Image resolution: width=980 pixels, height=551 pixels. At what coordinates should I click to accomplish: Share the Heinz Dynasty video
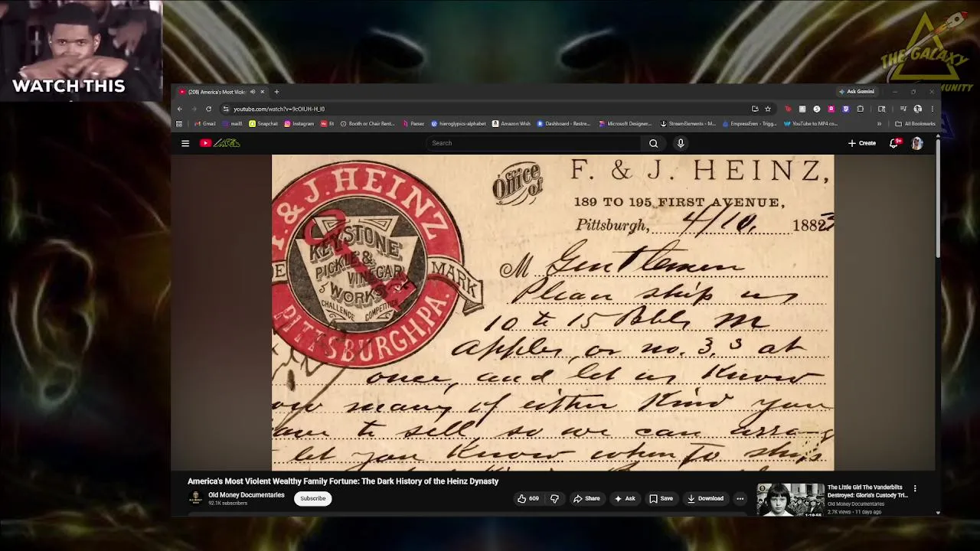pos(586,498)
